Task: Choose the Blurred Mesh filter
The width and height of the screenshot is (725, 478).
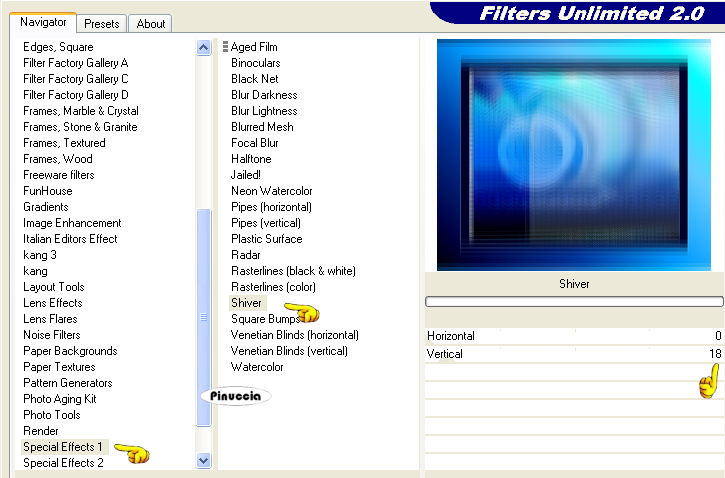Action: (x=262, y=127)
